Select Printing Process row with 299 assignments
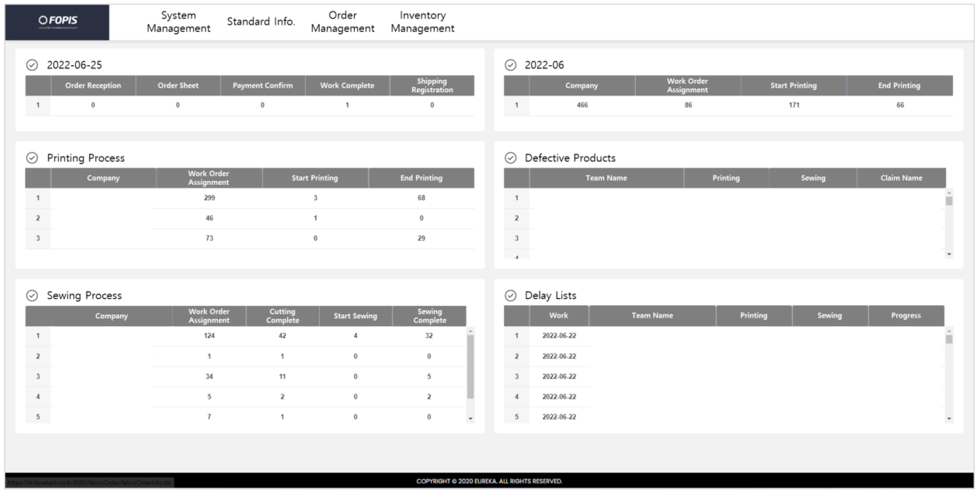This screenshot has width=980, height=494. pos(209,198)
